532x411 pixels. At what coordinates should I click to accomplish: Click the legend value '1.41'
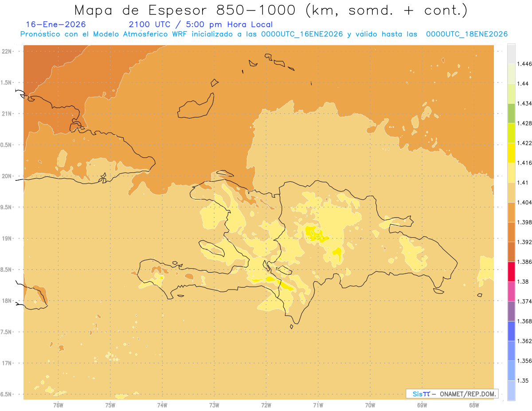[x=524, y=183]
